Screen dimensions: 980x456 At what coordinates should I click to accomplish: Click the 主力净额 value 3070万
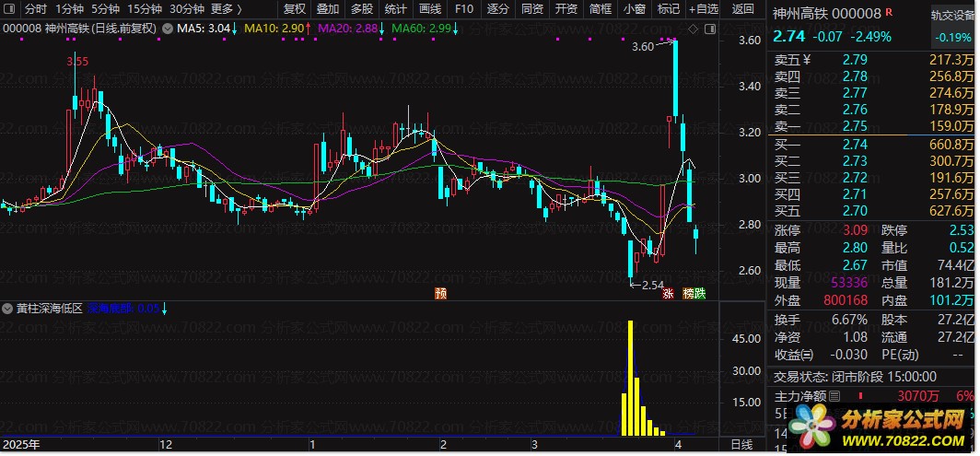[x=918, y=396]
